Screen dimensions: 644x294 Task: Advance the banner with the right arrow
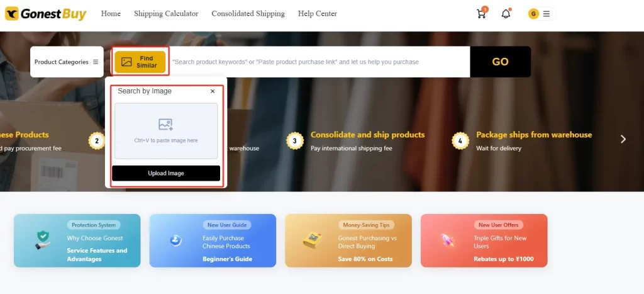[623, 139]
